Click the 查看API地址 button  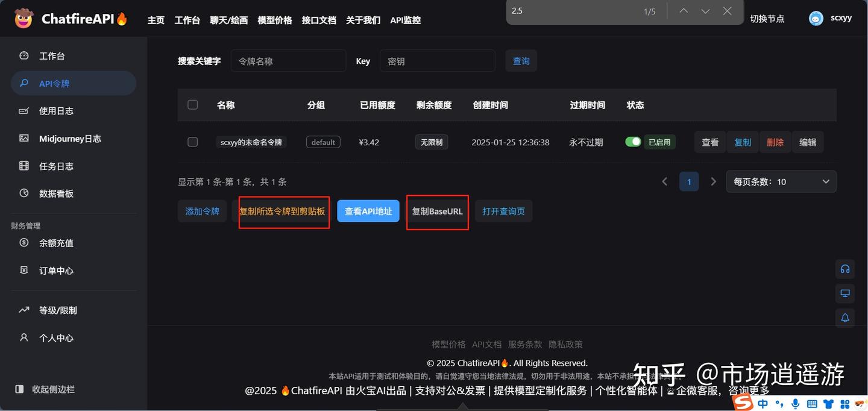click(x=368, y=211)
